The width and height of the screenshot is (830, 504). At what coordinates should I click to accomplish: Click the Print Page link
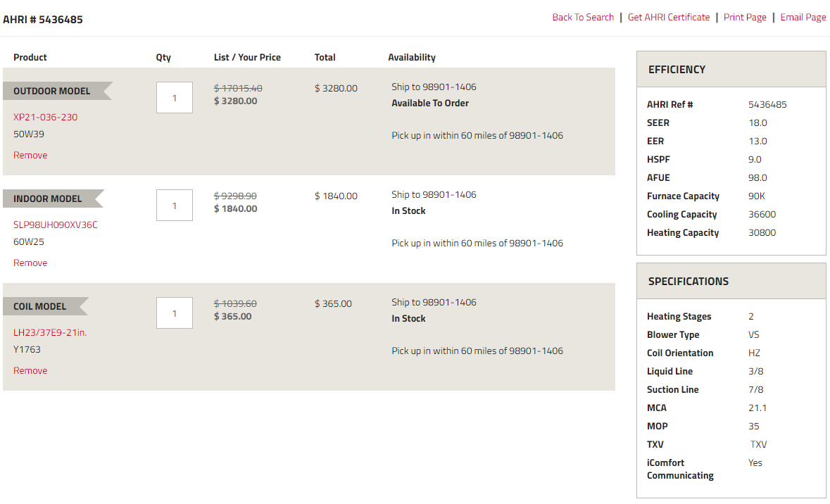pos(745,17)
